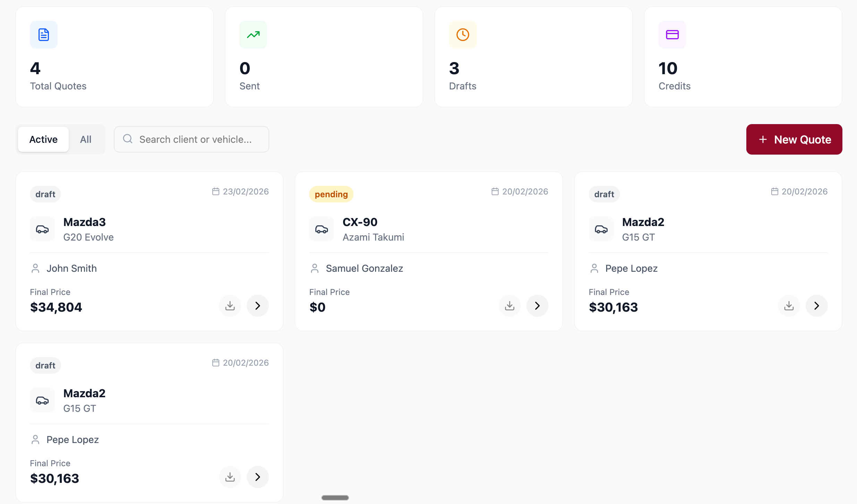Image resolution: width=857 pixels, height=504 pixels.
Task: Download the Mazda3 quote for John Smith
Action: pos(230,306)
